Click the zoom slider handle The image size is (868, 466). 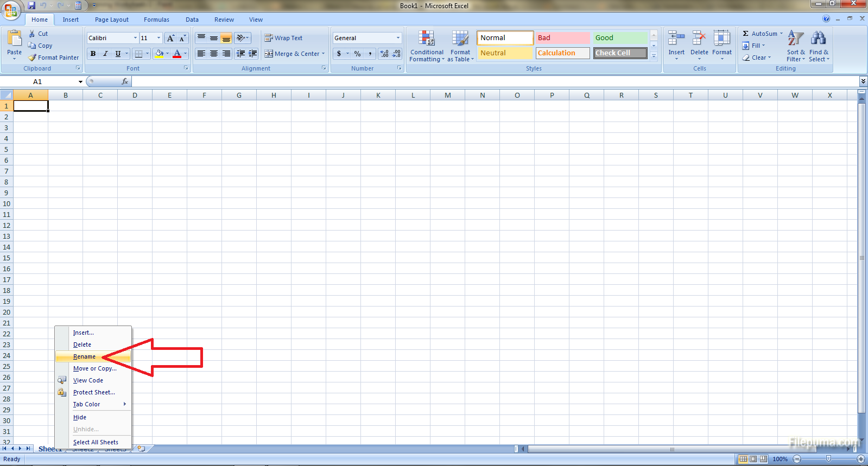(x=828, y=459)
